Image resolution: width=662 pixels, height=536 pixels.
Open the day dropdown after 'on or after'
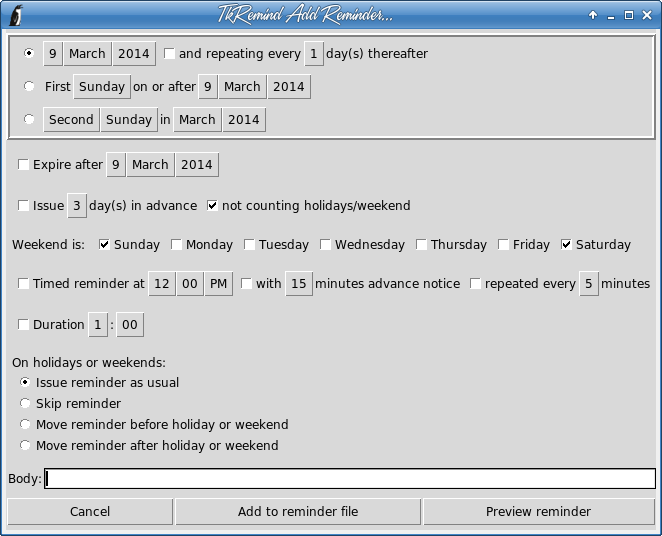[208, 87]
